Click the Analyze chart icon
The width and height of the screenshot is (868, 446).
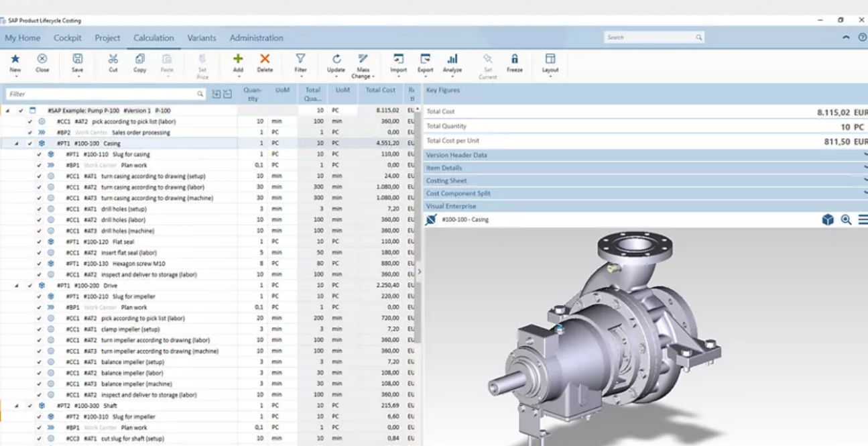(452, 60)
